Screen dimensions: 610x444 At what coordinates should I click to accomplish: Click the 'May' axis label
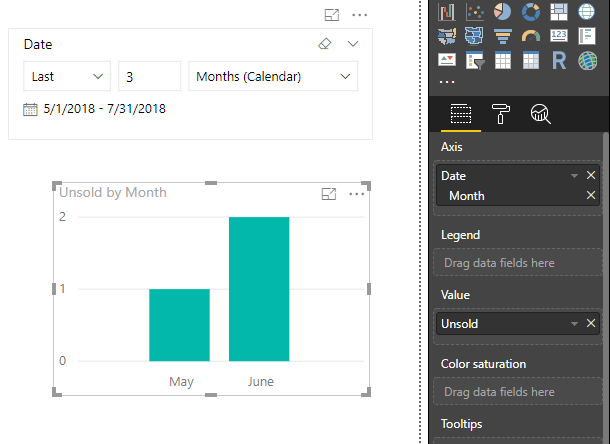point(181,382)
